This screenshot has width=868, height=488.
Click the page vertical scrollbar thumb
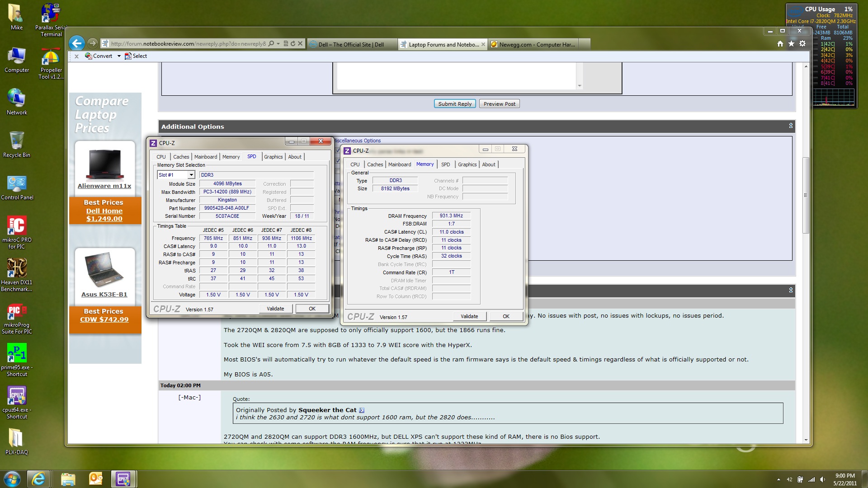click(805, 195)
